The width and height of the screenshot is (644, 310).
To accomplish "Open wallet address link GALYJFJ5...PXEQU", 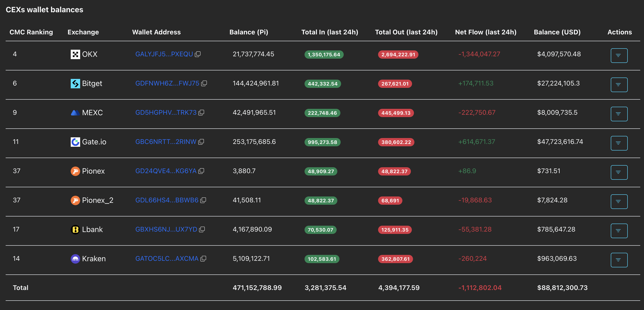I will coord(164,54).
